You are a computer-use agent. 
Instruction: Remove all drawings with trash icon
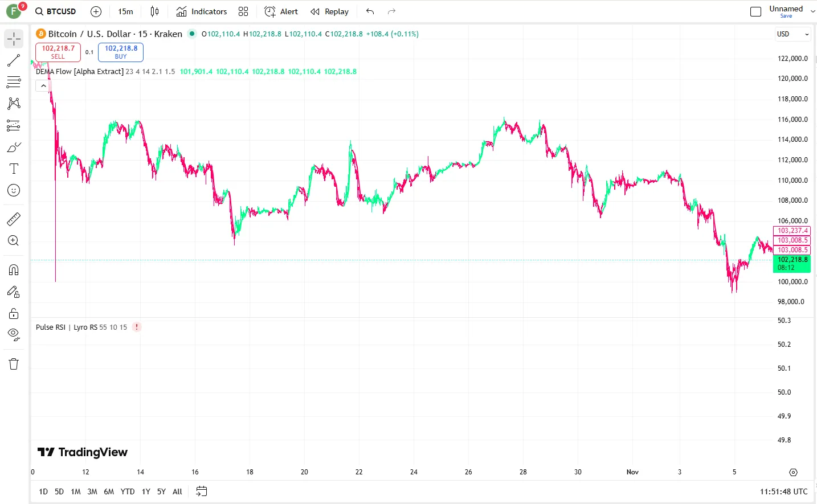(x=14, y=364)
